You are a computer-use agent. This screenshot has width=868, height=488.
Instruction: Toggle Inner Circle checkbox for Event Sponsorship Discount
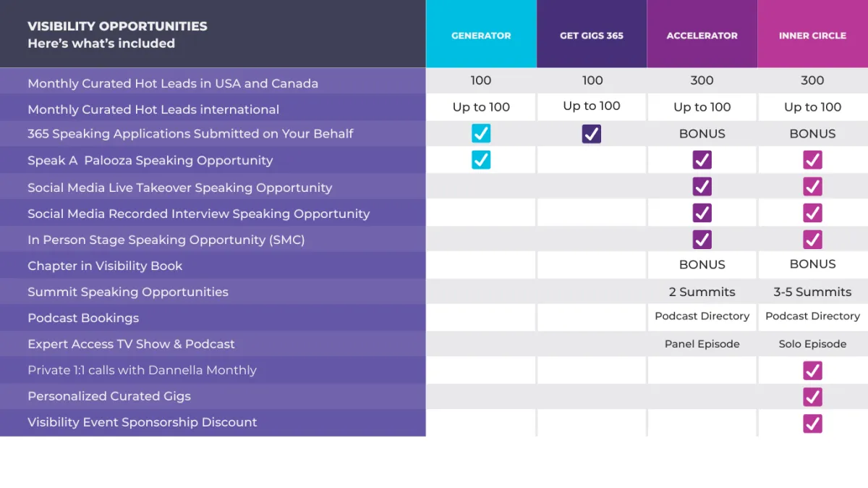point(813,423)
